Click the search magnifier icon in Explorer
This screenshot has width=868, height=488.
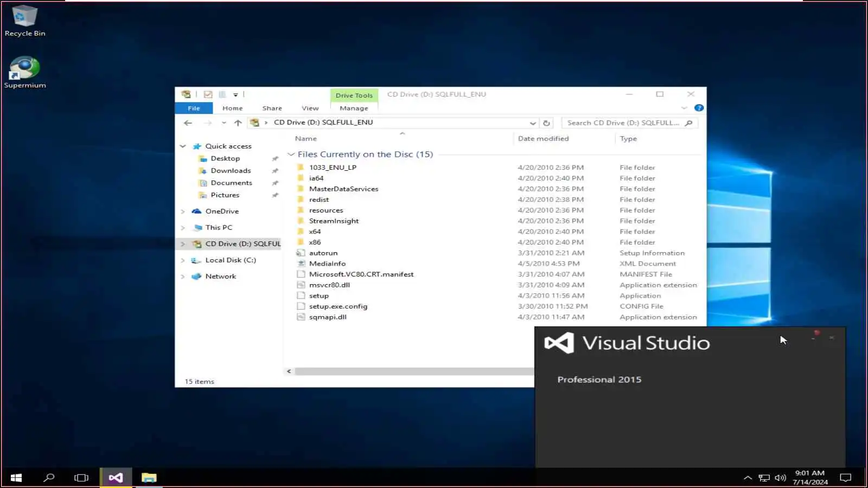pos(689,123)
